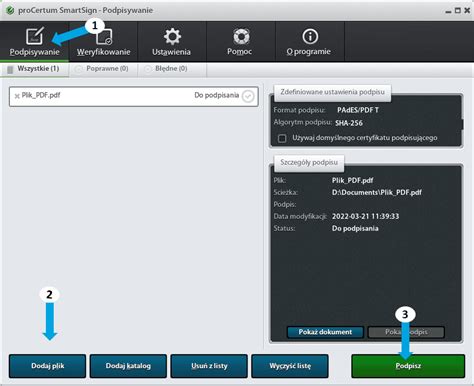This screenshot has height=386, width=474.
Task: Click the Pokaż dokument button
Action: tap(325, 332)
